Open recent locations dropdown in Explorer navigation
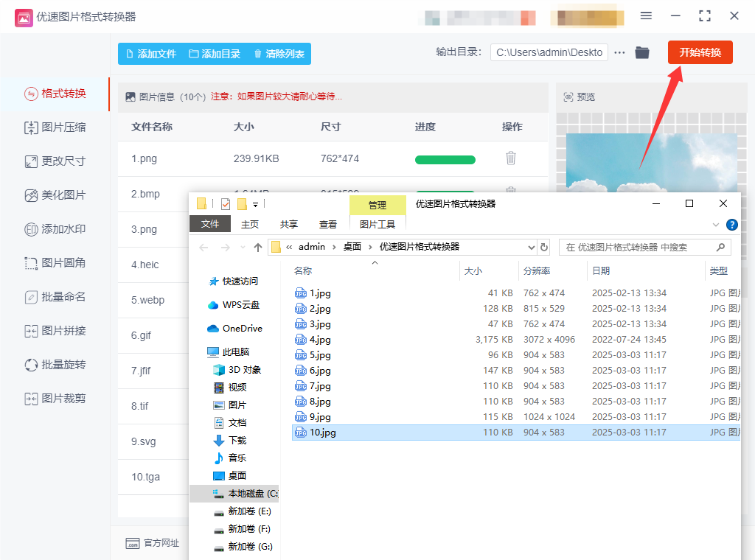 pos(243,248)
